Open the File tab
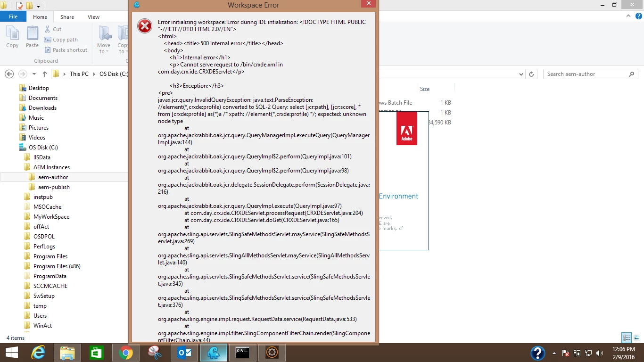The height and width of the screenshot is (362, 644). tap(13, 16)
